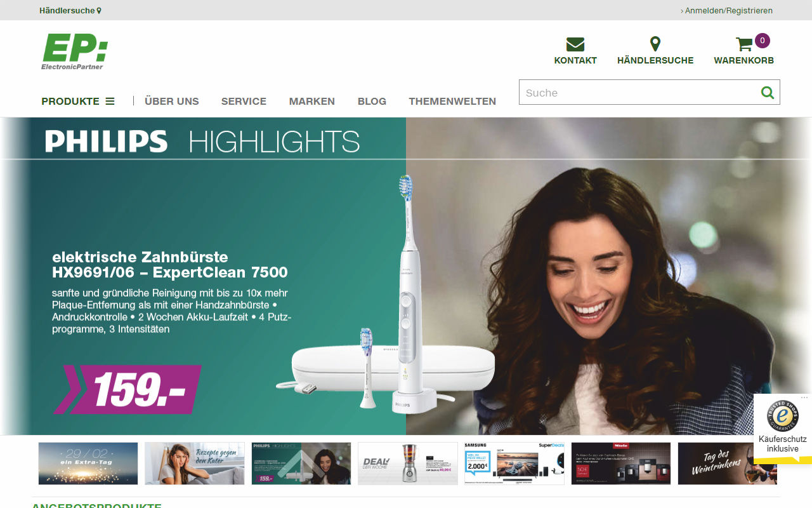This screenshot has width=812, height=508.
Task: Select the Miele coffee machines thumbnail
Action: (621, 464)
